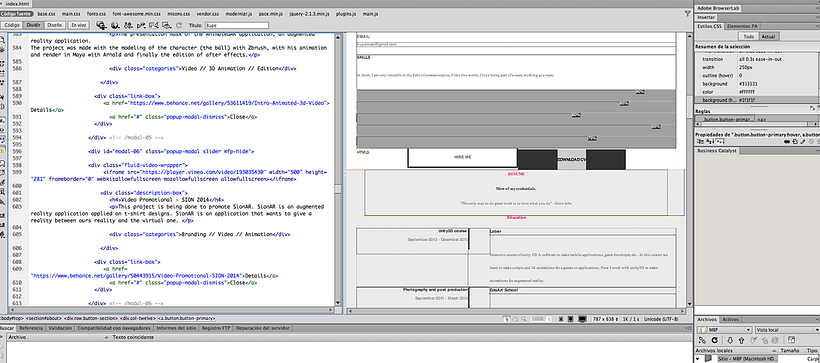Open the 100% zoom level dropdown
Viewport: 820px width, 363px height.
(x=540, y=319)
